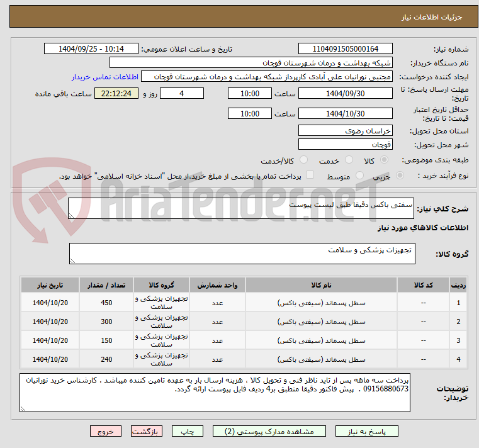Viewport: 479px width, 448px height.
Task: Click the province field خراسان رضوی
Action: coord(345,130)
